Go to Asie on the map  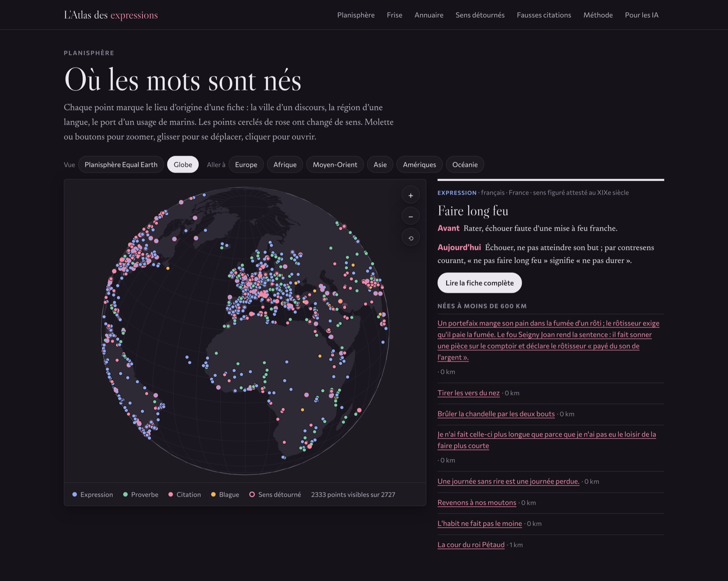click(x=380, y=165)
